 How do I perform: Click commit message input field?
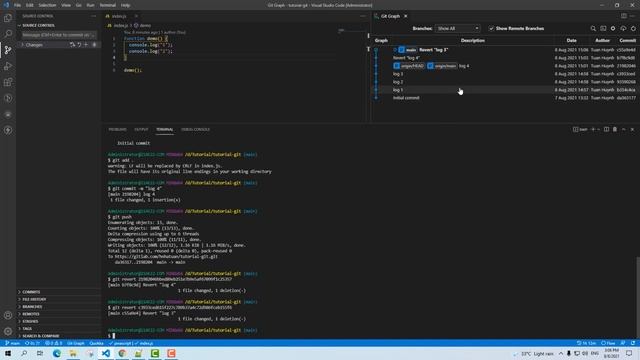pos(59,35)
